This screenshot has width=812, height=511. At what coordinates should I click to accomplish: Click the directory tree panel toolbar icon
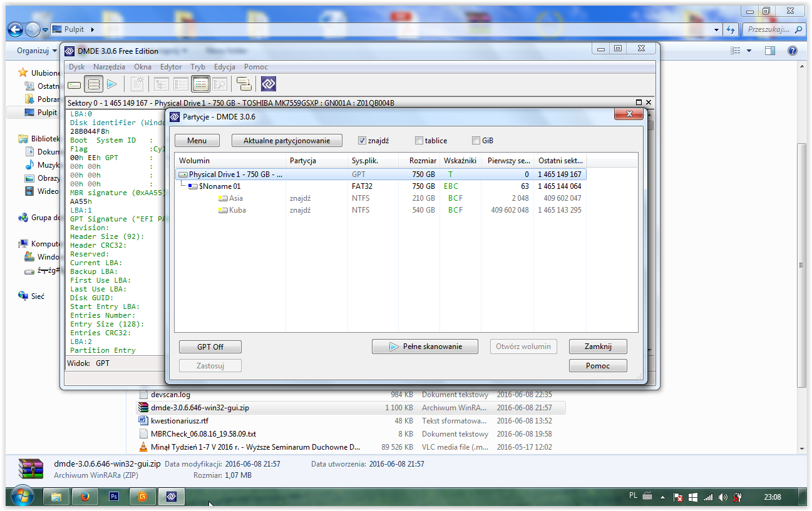coord(162,84)
